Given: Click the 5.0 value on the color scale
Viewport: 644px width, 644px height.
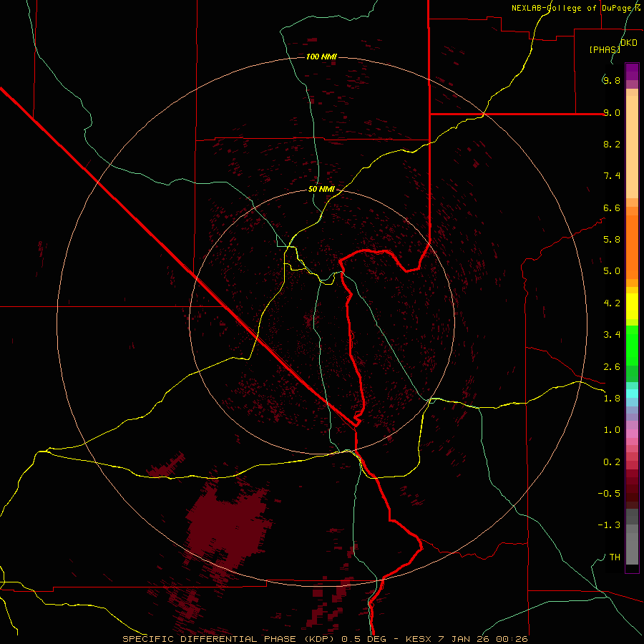Looking at the screenshot, I should click(612, 271).
